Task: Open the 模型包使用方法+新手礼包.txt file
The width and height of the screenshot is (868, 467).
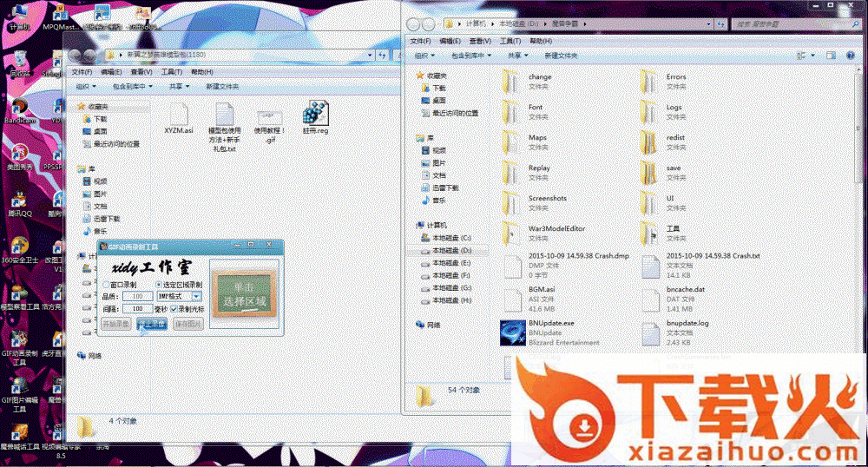Action: pos(224,128)
